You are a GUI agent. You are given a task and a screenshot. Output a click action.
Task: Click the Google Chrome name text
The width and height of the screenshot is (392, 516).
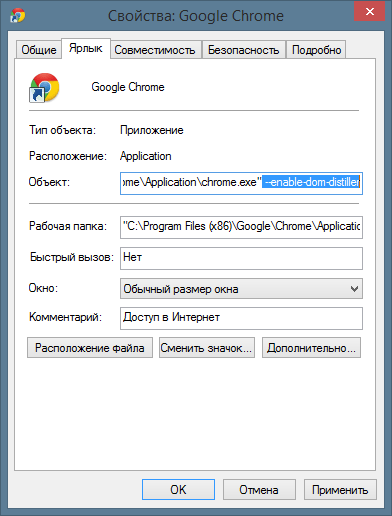pos(128,87)
